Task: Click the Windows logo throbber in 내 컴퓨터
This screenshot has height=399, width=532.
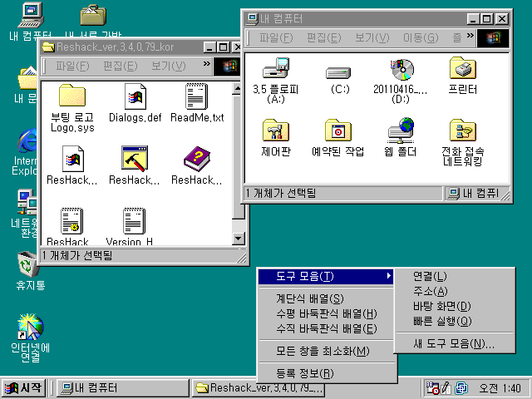Action: point(493,37)
